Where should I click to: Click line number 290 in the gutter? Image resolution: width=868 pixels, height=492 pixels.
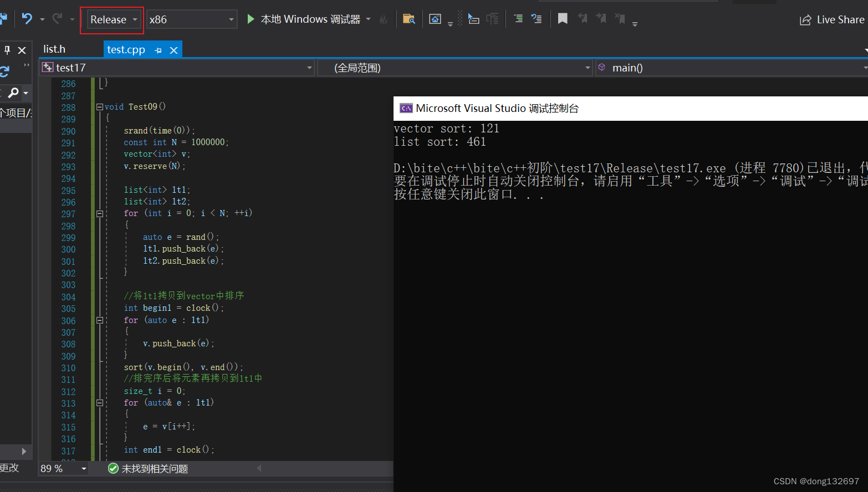point(68,131)
